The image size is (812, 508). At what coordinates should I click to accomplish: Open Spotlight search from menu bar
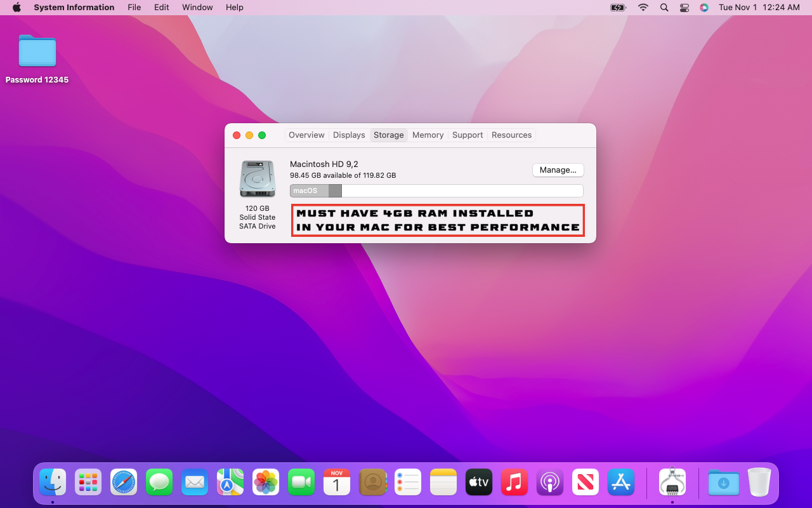[x=664, y=8]
